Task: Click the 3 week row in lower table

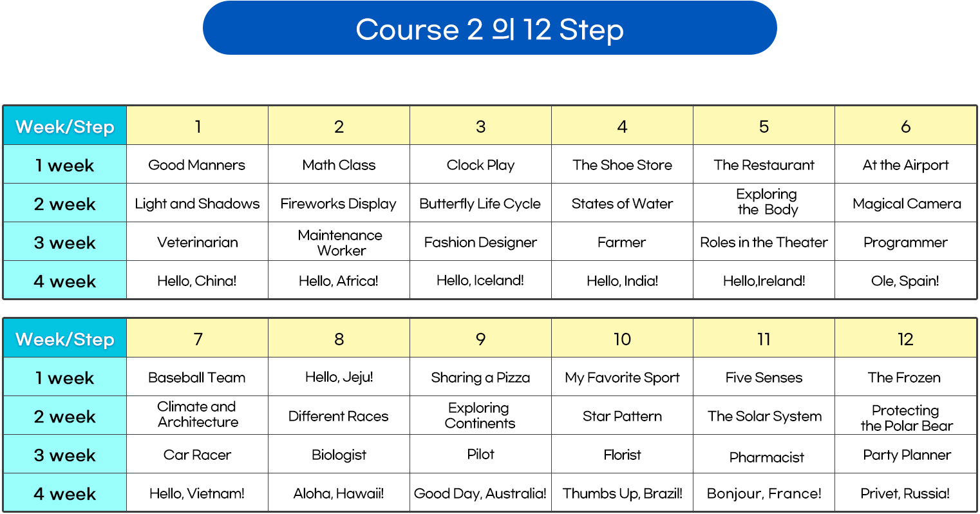Action: [65, 455]
